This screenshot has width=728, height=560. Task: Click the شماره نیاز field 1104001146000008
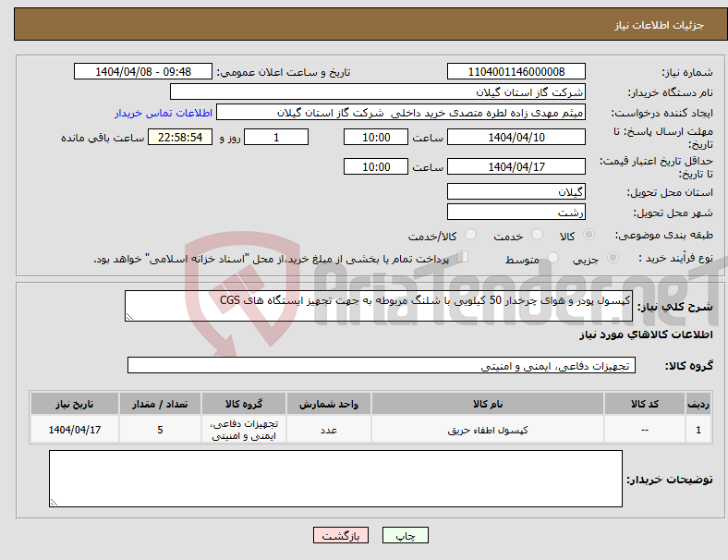(516, 72)
